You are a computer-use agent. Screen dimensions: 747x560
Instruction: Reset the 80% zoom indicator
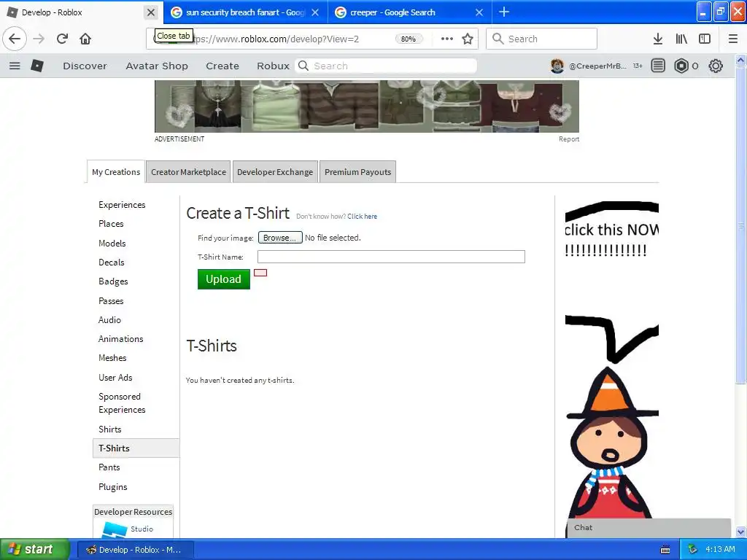tap(409, 39)
